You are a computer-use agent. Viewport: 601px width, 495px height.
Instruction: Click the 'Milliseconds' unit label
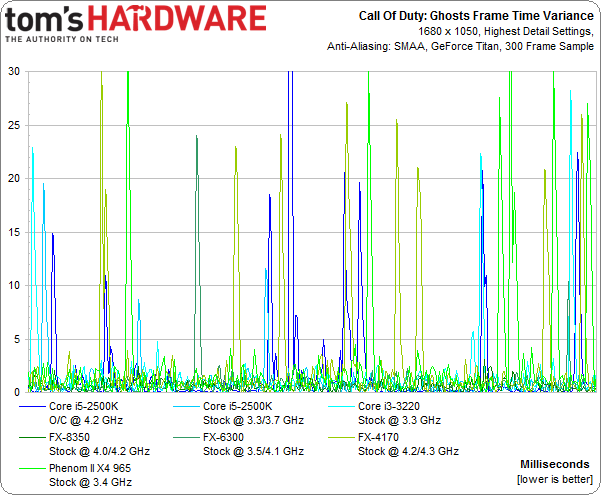555,464
